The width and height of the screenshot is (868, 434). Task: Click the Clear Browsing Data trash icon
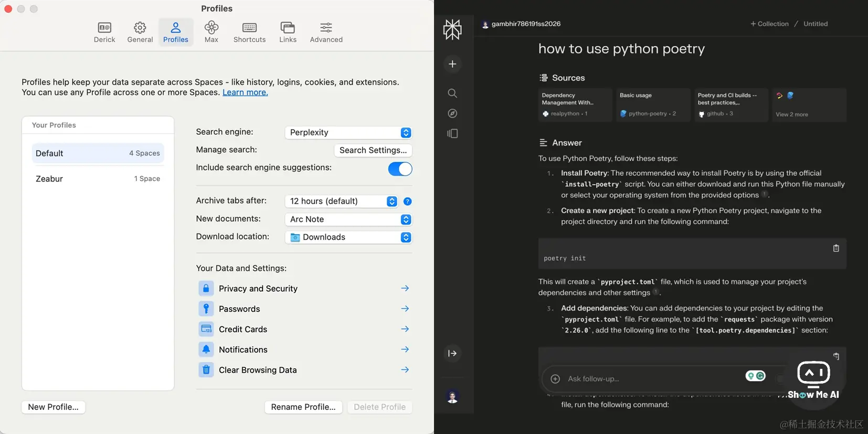click(206, 370)
